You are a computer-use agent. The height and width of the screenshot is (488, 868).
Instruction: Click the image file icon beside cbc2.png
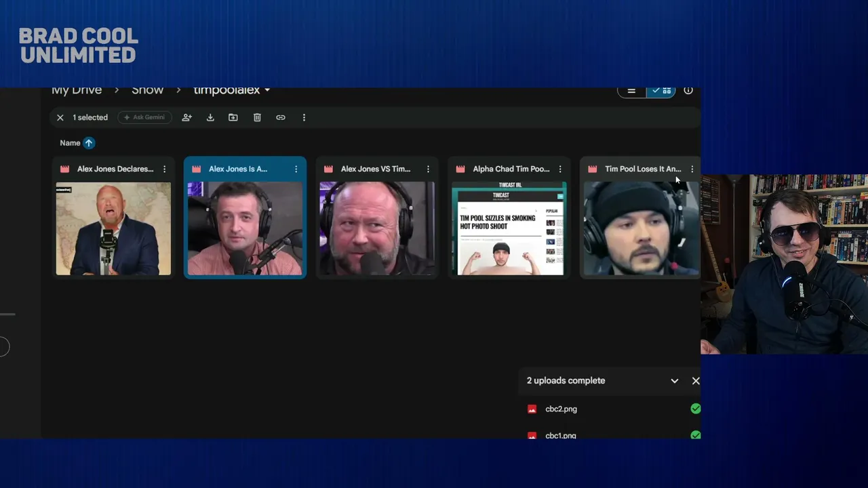(x=532, y=409)
